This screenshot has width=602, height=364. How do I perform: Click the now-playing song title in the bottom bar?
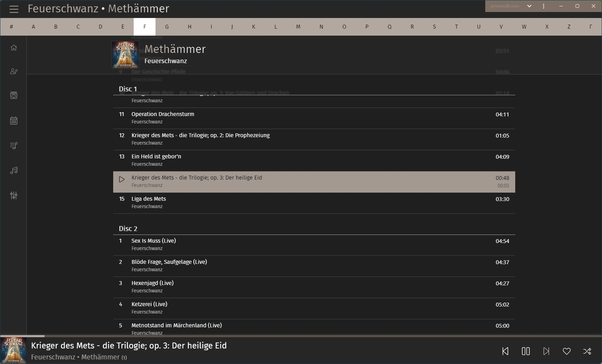(129, 346)
